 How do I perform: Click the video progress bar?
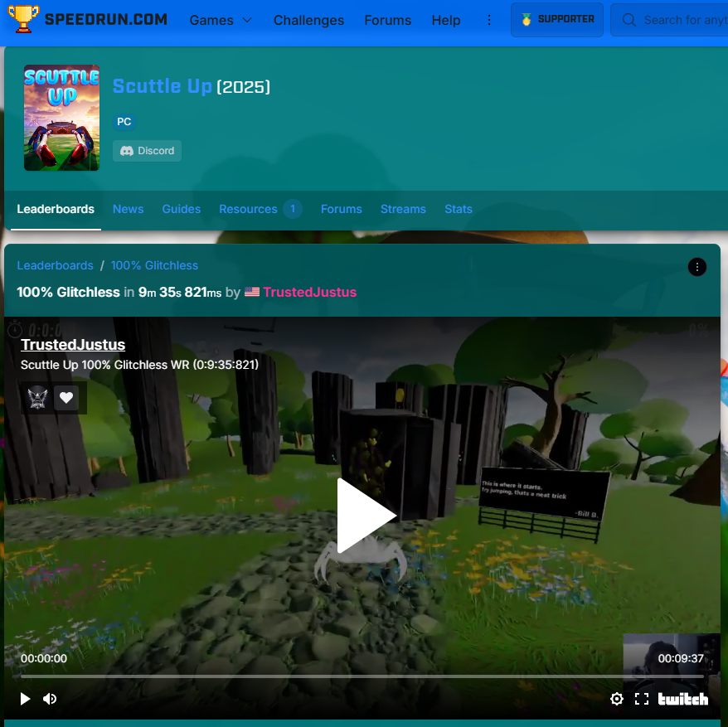(x=365, y=679)
